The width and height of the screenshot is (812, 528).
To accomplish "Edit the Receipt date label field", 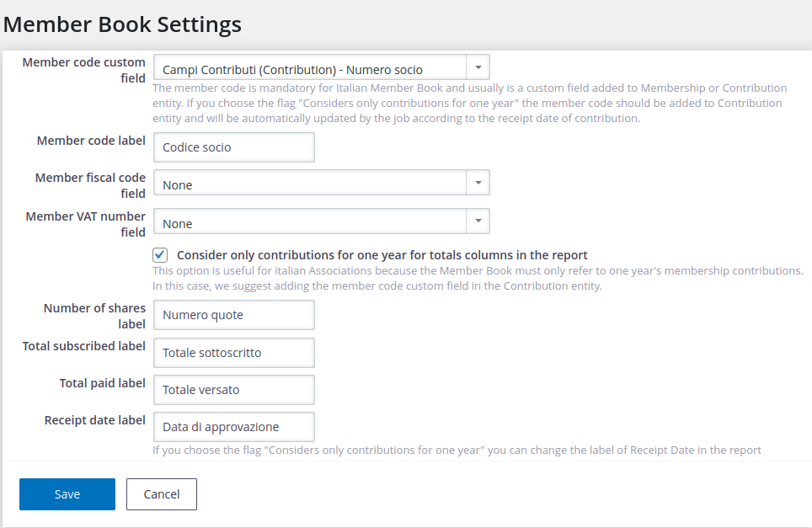I will coord(234,427).
